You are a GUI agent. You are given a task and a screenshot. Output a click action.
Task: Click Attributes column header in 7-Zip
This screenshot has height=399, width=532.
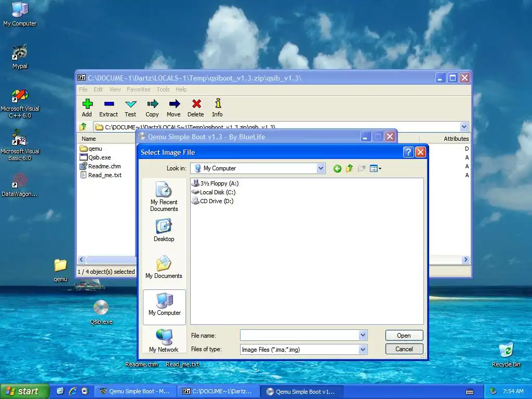pos(445,138)
